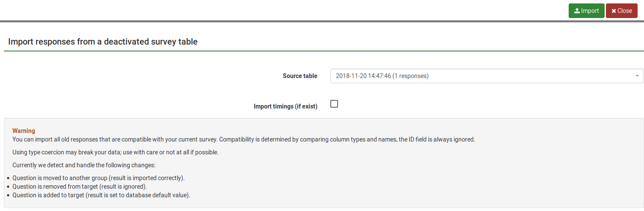Click the bullet before "Question is moved"
This screenshot has height=211, width=644.
click(x=8, y=178)
